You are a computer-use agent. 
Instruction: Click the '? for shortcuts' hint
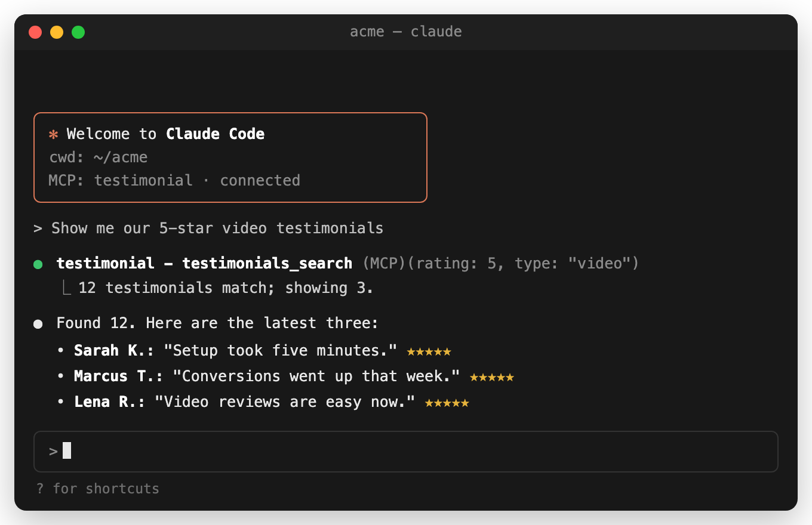pyautogui.click(x=98, y=489)
